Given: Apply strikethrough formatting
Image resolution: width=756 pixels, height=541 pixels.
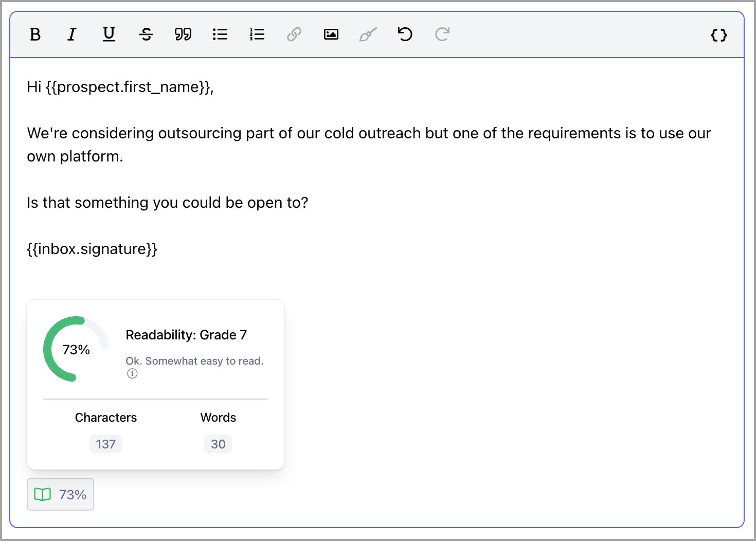Looking at the screenshot, I should pos(146,34).
